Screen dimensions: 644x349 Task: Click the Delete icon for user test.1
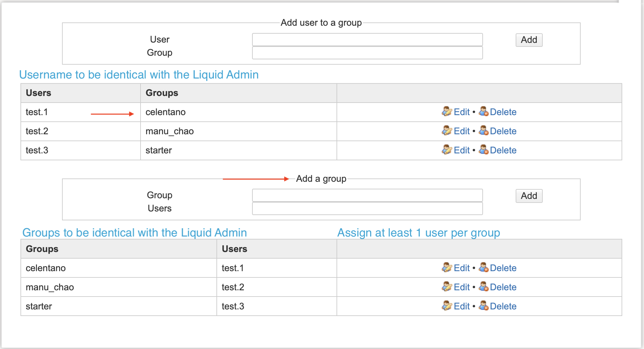[x=484, y=112]
